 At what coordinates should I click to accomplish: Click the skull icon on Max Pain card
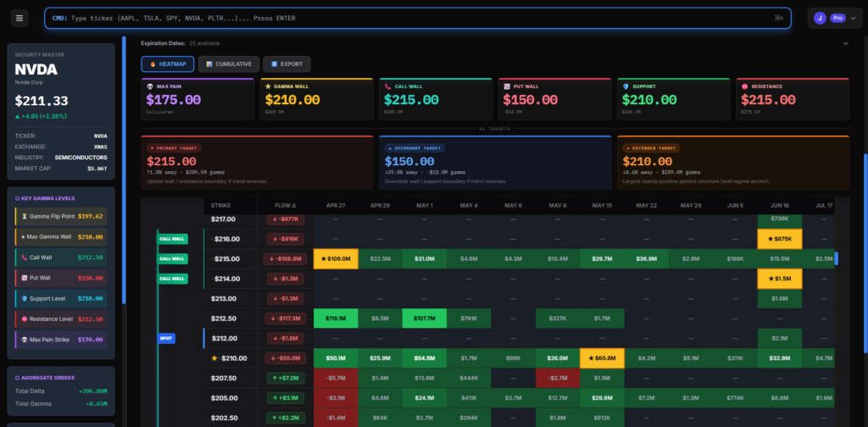149,86
